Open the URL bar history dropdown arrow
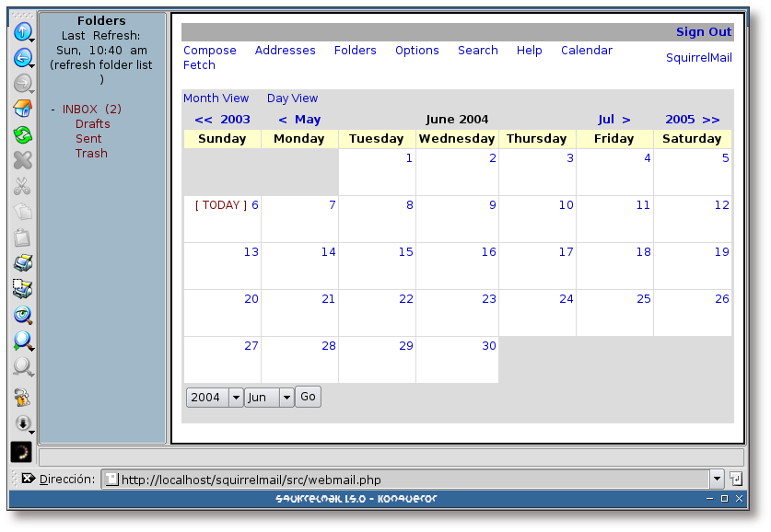This screenshot has height=532, width=771. 717,479
